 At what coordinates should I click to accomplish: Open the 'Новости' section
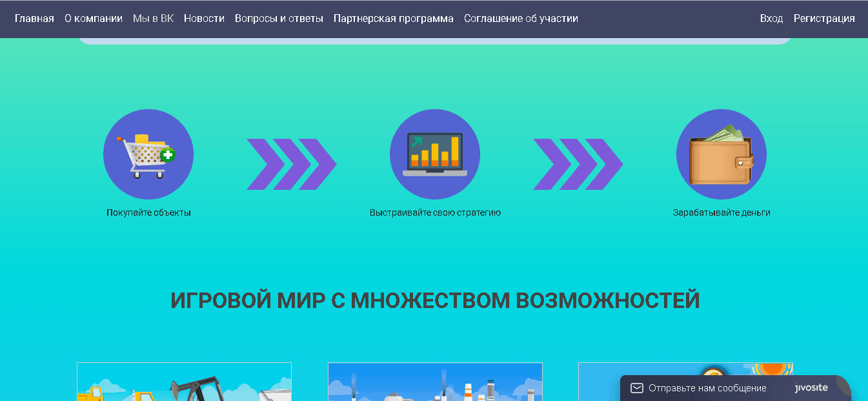click(x=204, y=18)
